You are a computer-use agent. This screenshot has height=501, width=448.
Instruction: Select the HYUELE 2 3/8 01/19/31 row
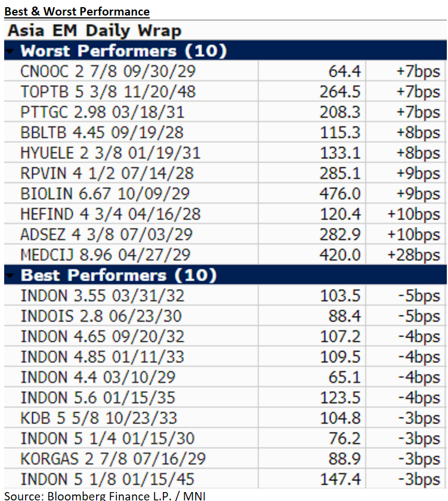click(110, 153)
